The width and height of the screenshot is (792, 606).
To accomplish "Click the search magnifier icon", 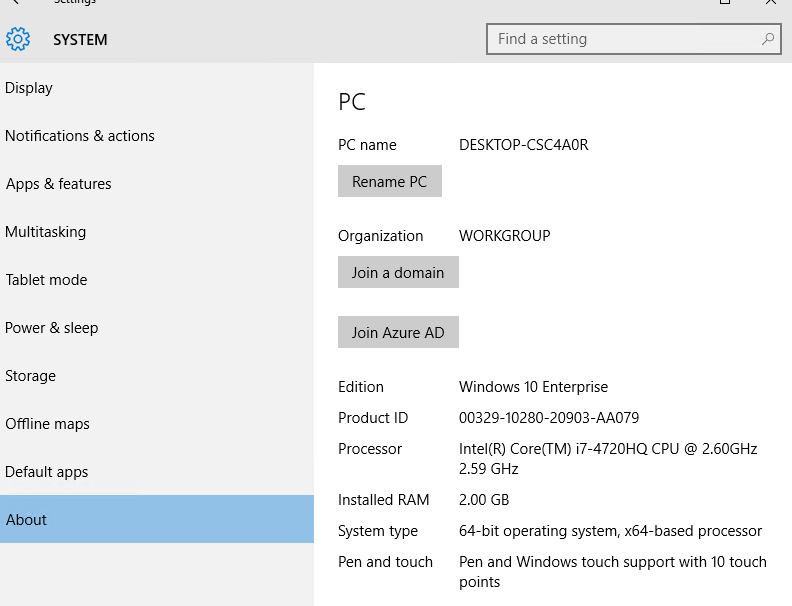I will pyautogui.click(x=768, y=39).
